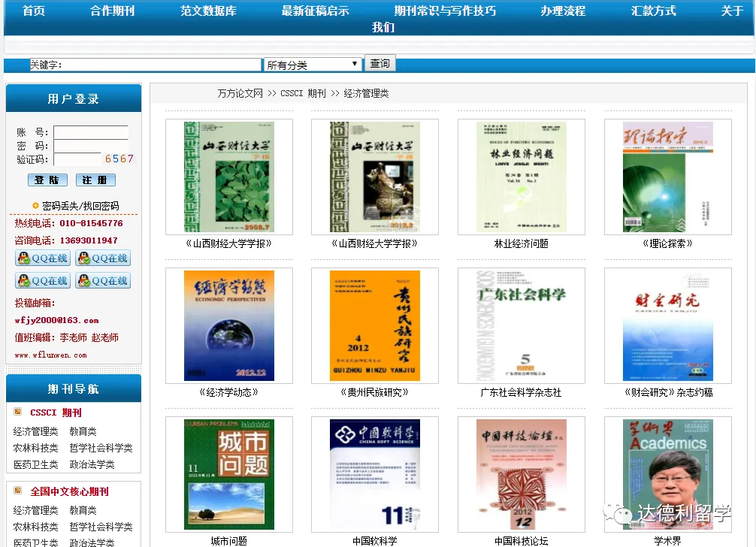756x547 pixels.
Task: Open the 山西财经大学学报 2012.2 bronze cover
Action: pyautogui.click(x=375, y=177)
